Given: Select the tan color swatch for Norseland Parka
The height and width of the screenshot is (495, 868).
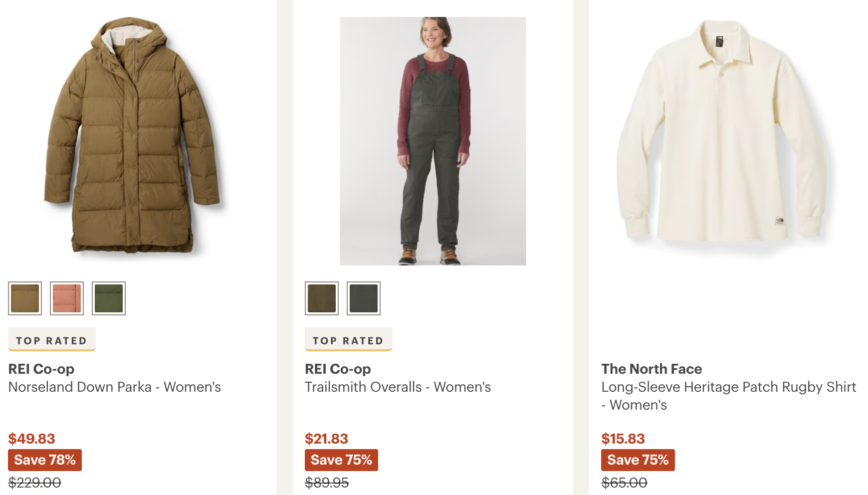Looking at the screenshot, I should point(25,298).
